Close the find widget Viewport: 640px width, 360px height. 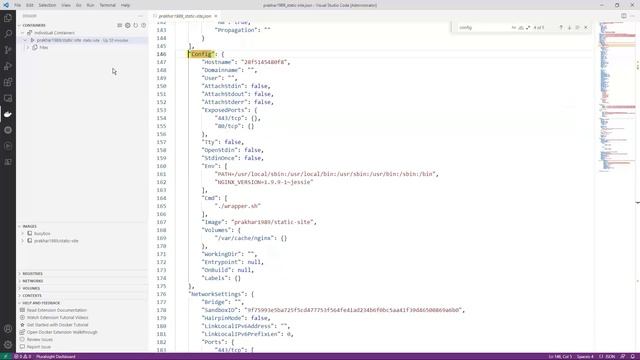pos(586,27)
